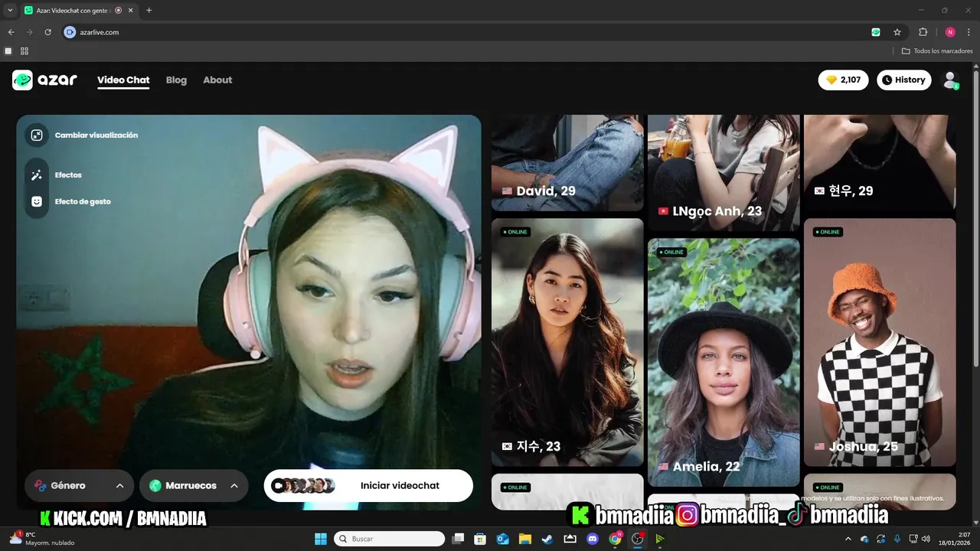Reload the page
Viewport: 980px width, 551px height.
48,32
